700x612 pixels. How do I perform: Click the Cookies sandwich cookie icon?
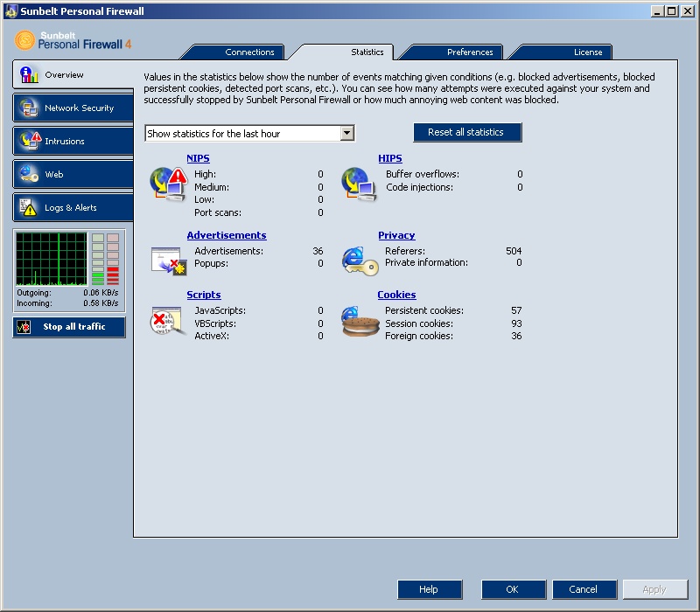[x=359, y=323]
